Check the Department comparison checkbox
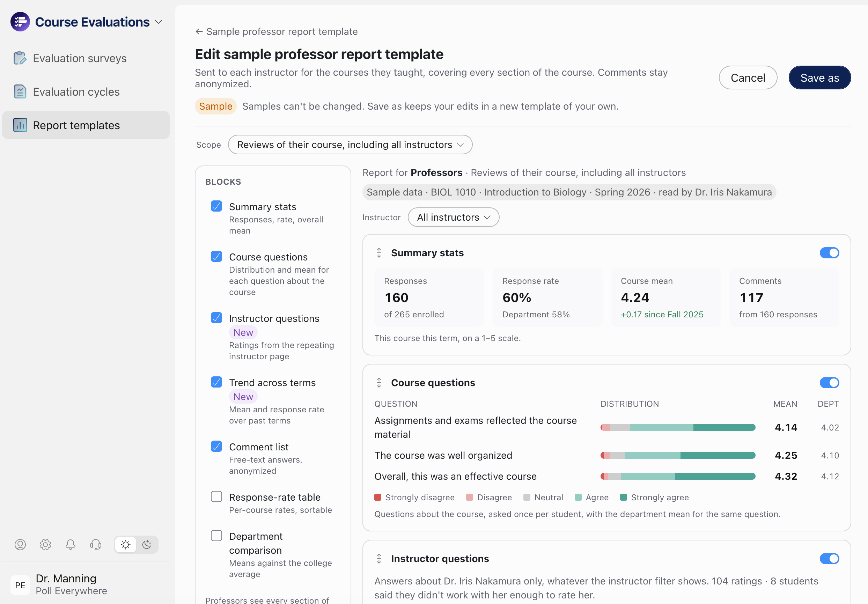 [216, 536]
